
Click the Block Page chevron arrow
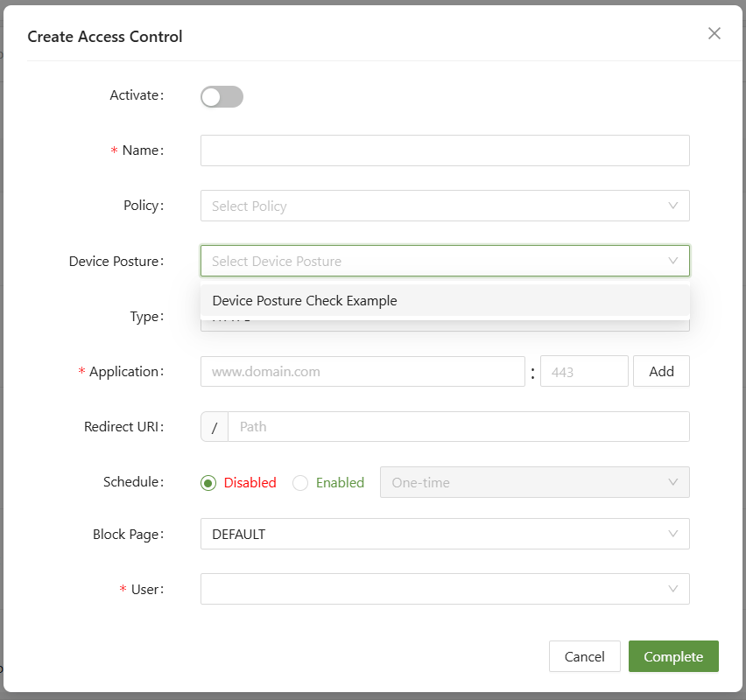[x=672, y=534]
